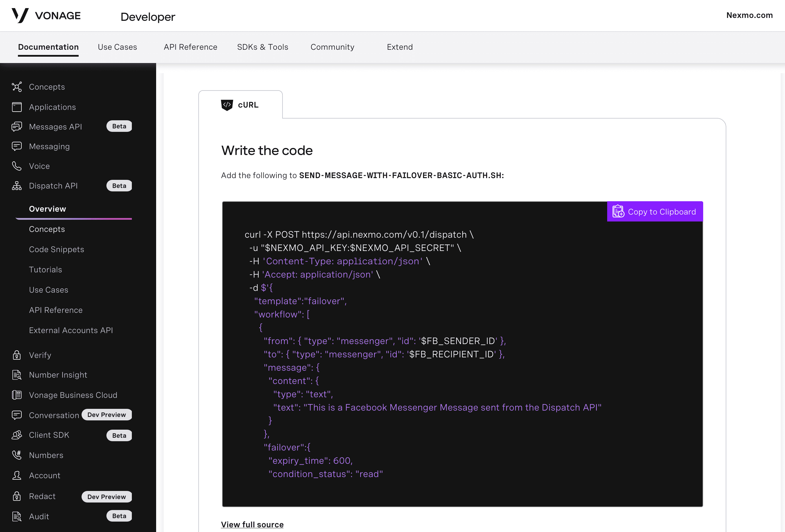
Task: Click the Dispatch API sidebar icon
Action: [17, 186]
